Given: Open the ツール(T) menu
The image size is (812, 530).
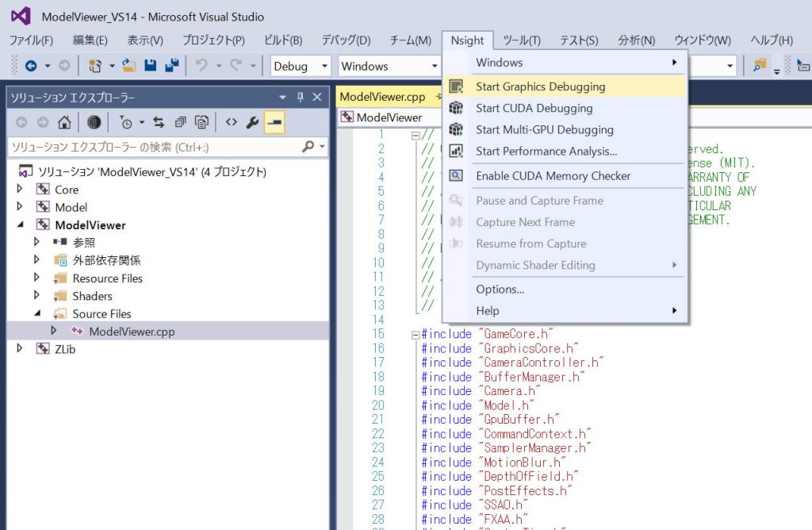Looking at the screenshot, I should point(522,40).
